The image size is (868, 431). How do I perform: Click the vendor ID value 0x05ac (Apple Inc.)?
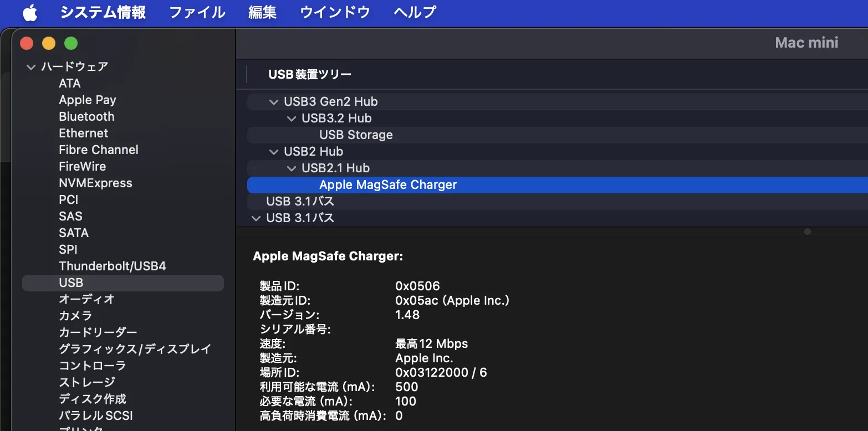[x=452, y=301]
